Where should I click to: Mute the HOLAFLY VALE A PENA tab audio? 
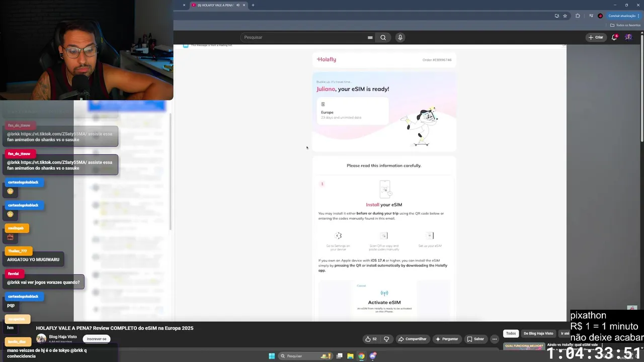[x=237, y=5]
